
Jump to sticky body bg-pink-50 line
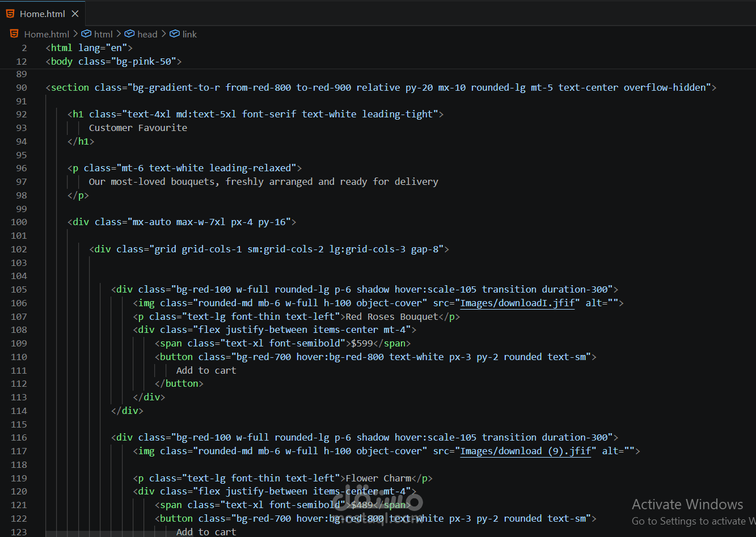click(113, 61)
